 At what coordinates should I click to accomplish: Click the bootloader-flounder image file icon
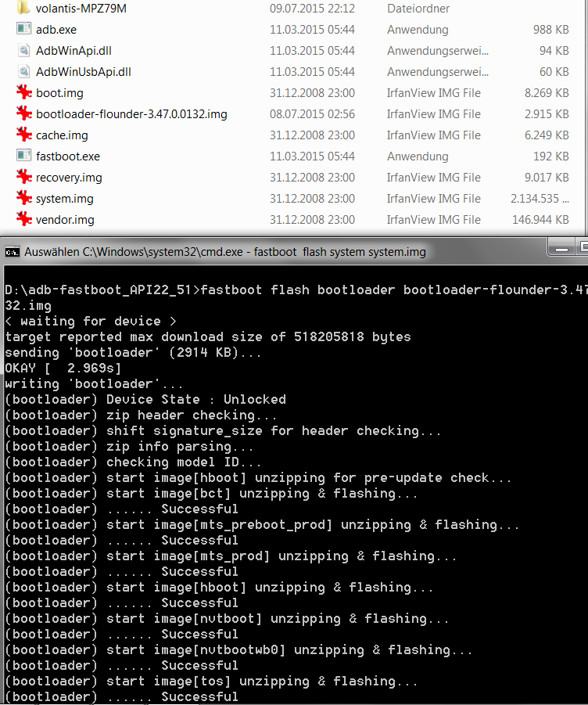pyautogui.click(x=23, y=114)
